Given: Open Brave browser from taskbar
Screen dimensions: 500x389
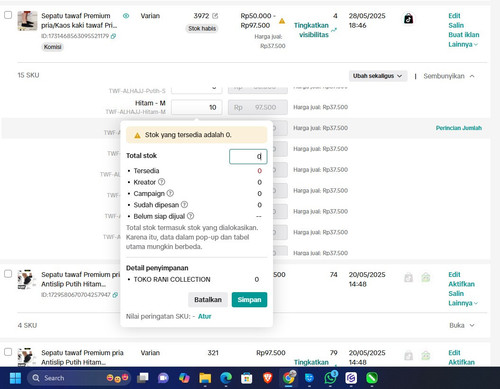Looking at the screenshot, I should [x=268, y=378].
